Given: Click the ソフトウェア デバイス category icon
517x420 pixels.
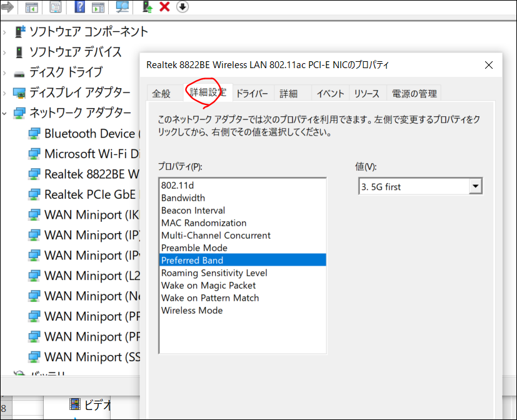Looking at the screenshot, I should [x=19, y=52].
